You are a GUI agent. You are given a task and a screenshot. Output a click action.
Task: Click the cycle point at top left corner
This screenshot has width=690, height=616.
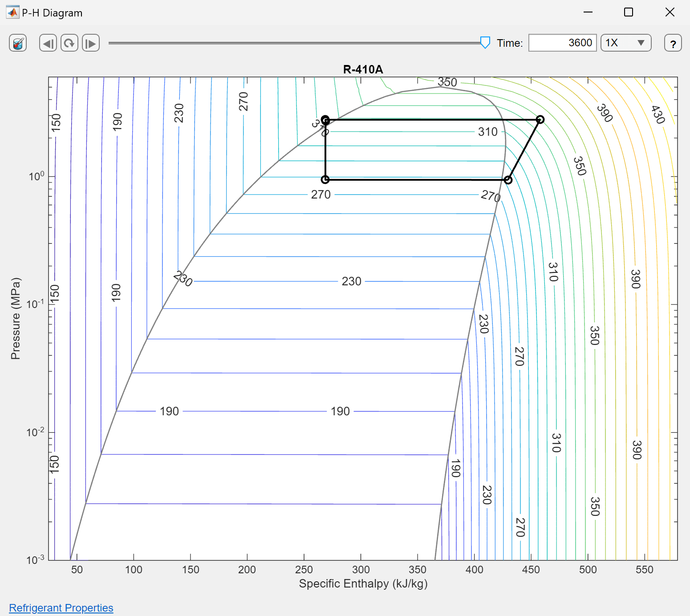[x=325, y=120]
